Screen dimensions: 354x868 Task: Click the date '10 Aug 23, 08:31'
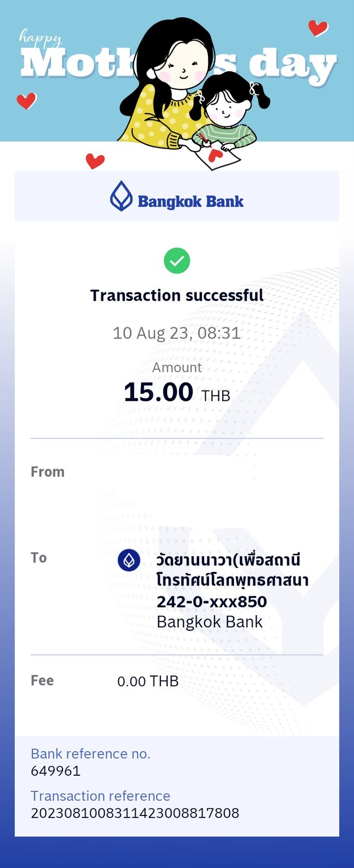point(177,333)
